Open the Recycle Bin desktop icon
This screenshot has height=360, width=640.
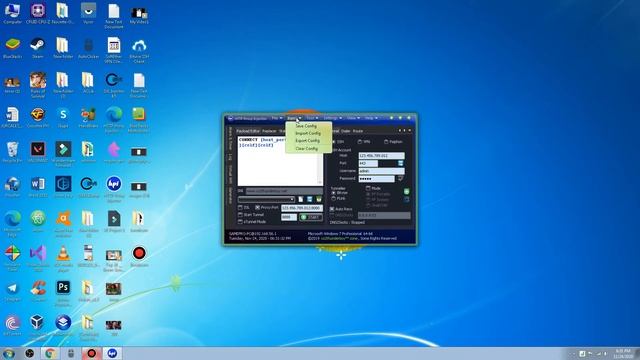(x=12, y=153)
